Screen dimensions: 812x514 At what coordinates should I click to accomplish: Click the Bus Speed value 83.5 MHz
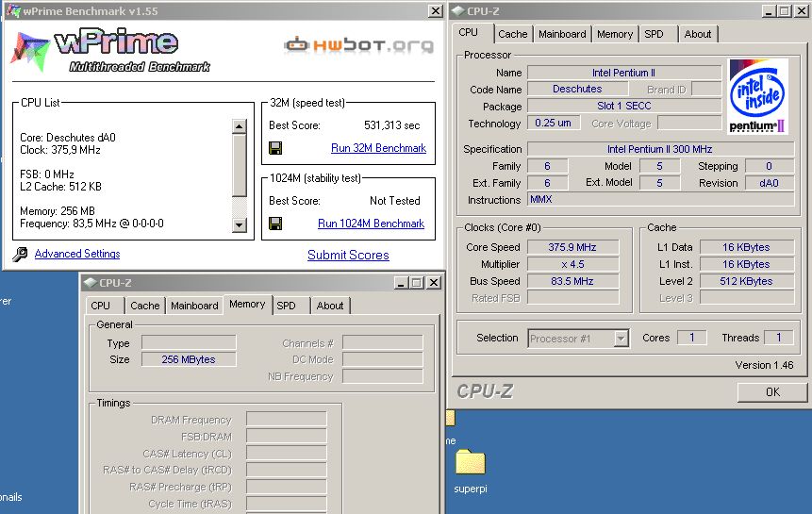[x=572, y=282]
